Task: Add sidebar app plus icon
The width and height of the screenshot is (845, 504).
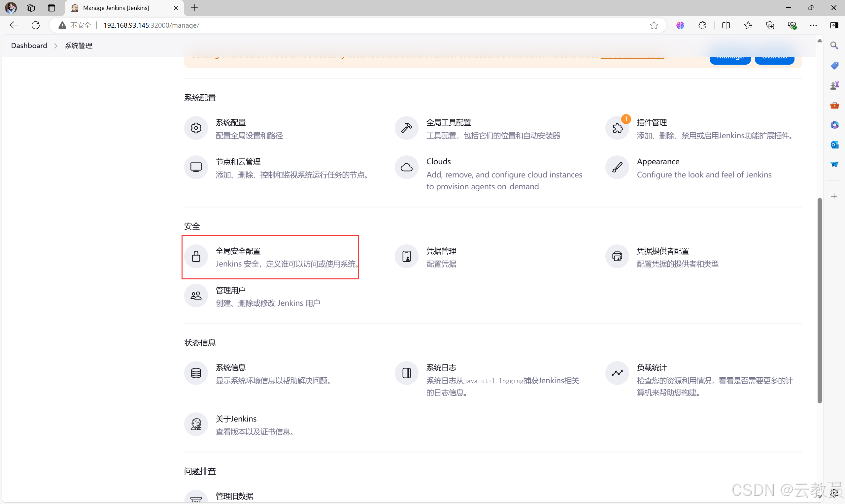Action: pyautogui.click(x=834, y=196)
